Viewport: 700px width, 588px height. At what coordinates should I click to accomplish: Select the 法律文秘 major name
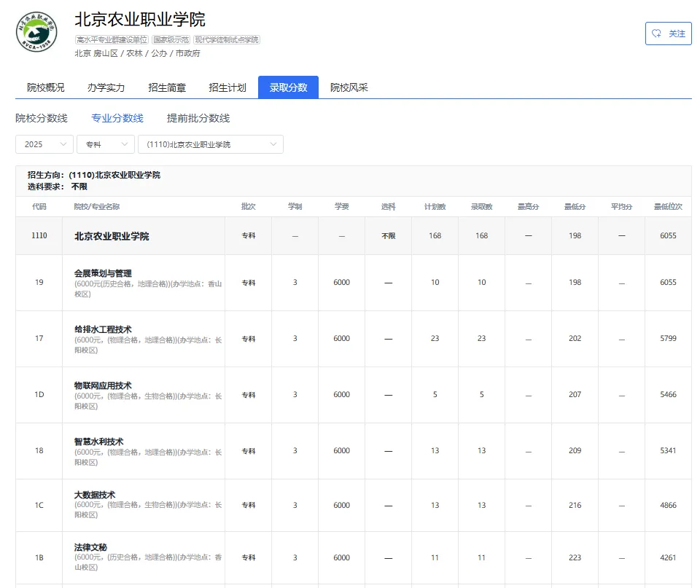[x=90, y=547]
